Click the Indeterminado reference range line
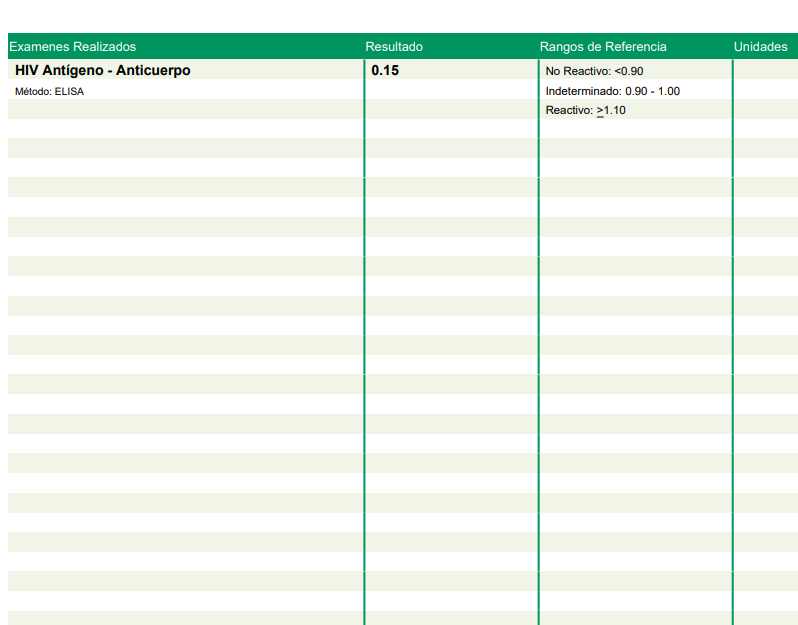Screen dimensions: 798x625 (612, 91)
